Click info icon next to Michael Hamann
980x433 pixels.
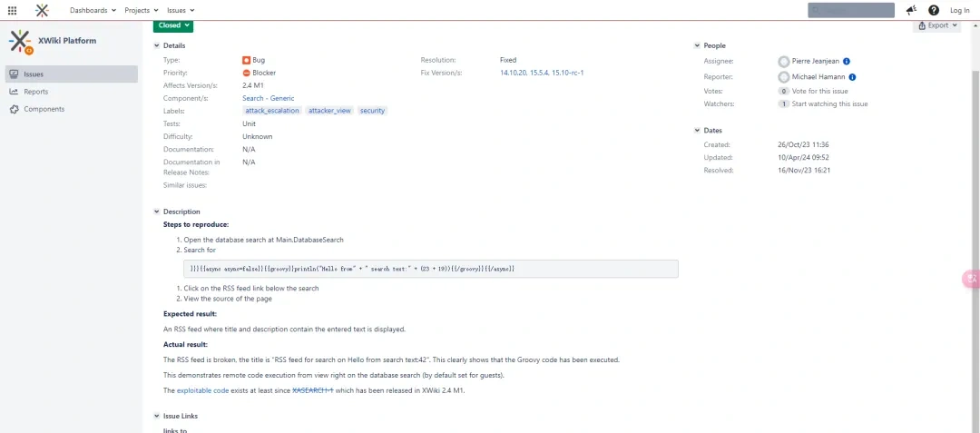tap(852, 77)
